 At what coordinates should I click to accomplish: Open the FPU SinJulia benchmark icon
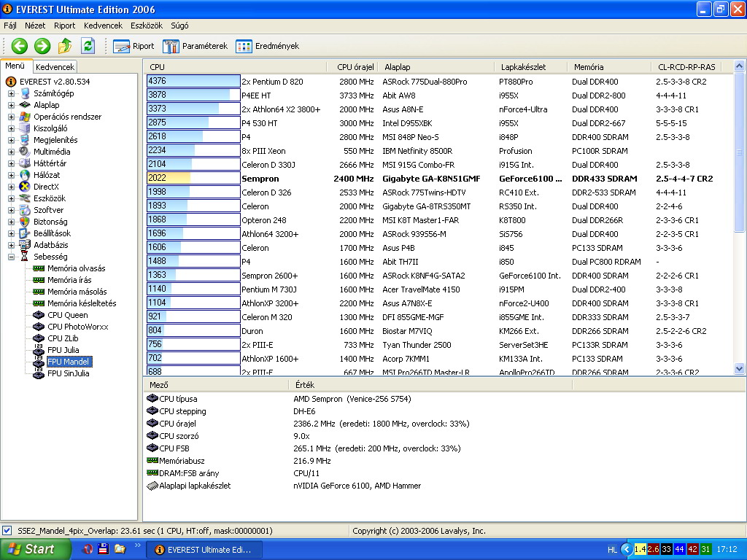click(x=39, y=373)
